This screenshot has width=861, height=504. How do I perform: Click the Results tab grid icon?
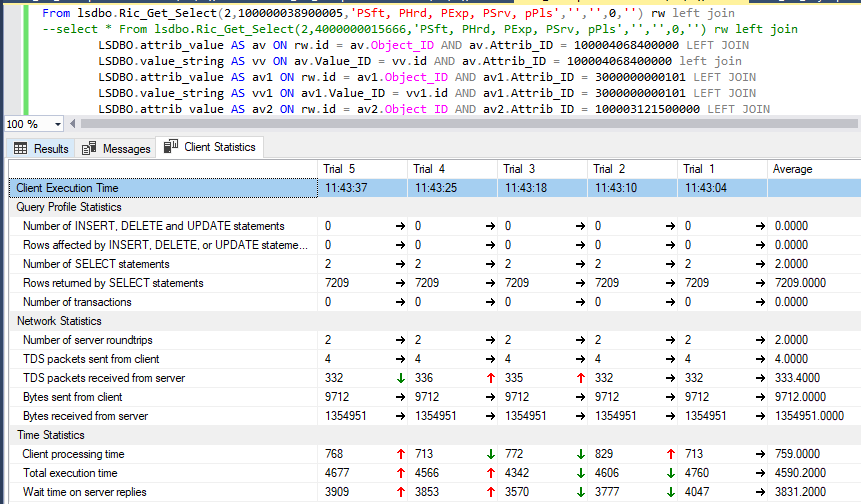20,148
